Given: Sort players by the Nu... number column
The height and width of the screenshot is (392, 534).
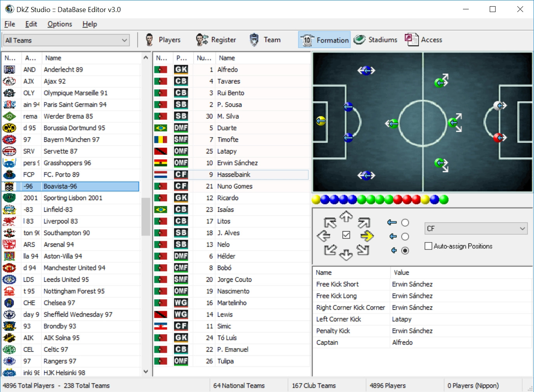Looking at the screenshot, I should (x=204, y=58).
